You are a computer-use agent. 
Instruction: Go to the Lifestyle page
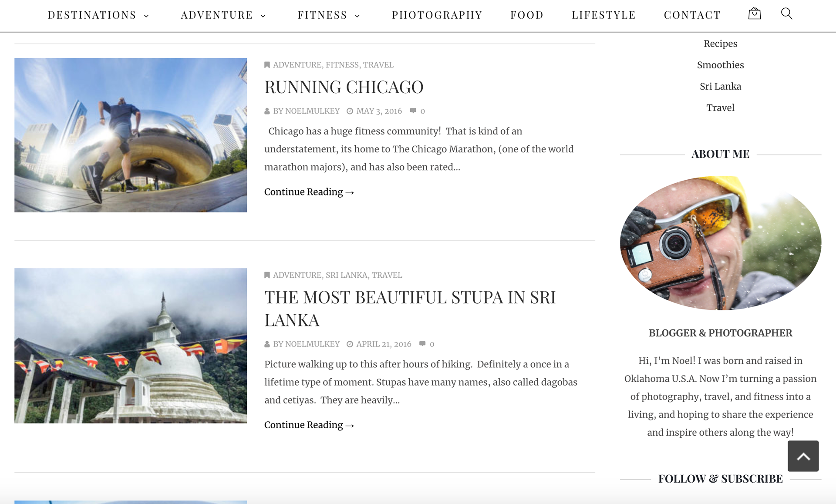point(603,15)
